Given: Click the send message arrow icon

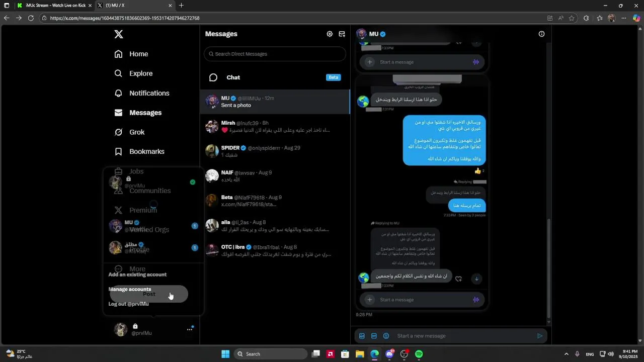Looking at the screenshot, I should 540,336.
